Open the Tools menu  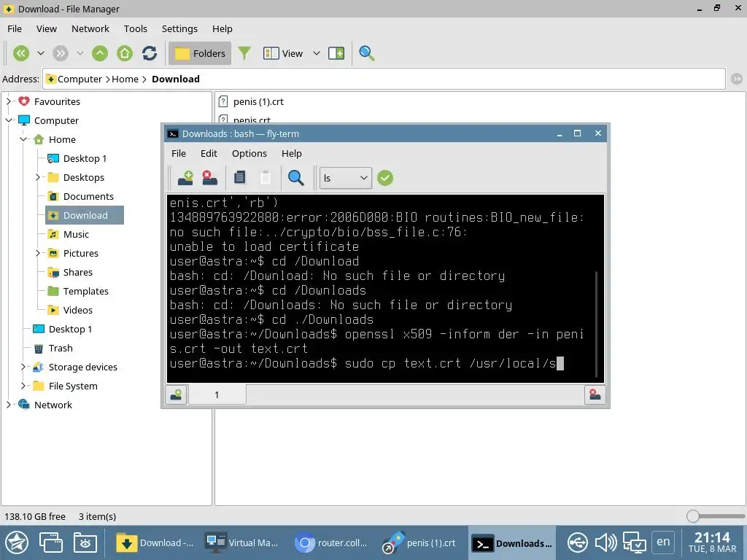[x=135, y=28]
